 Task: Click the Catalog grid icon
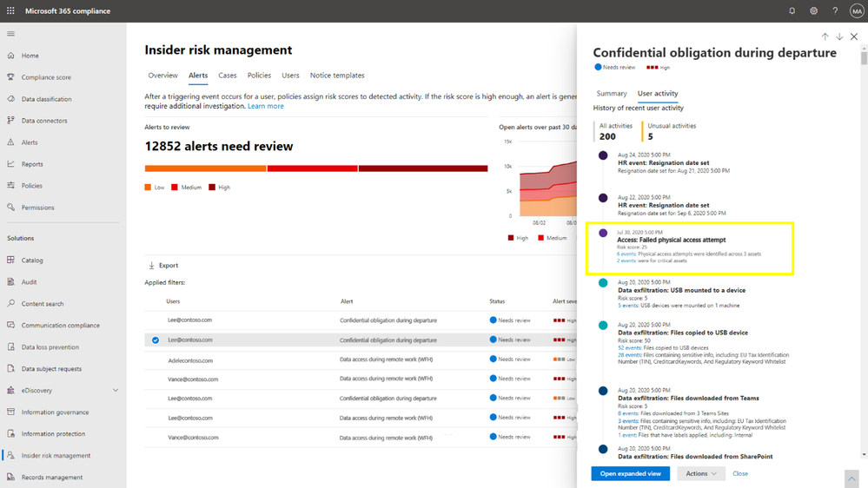pyautogui.click(x=10, y=260)
